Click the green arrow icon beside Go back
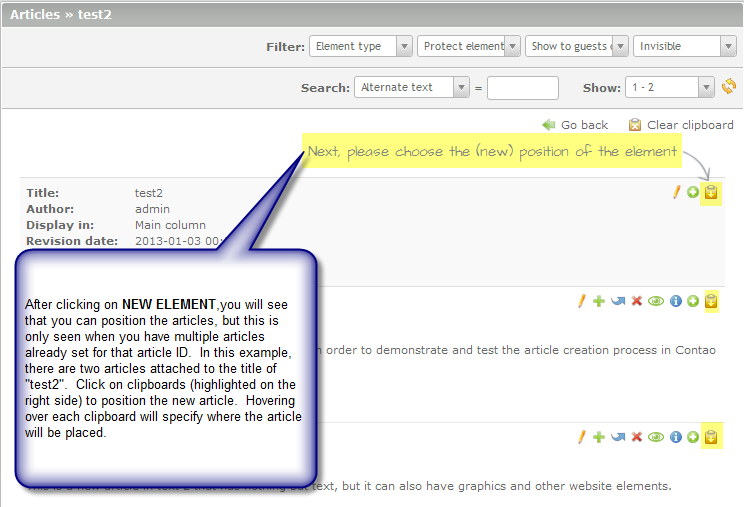This screenshot has width=744, height=507. [x=549, y=125]
